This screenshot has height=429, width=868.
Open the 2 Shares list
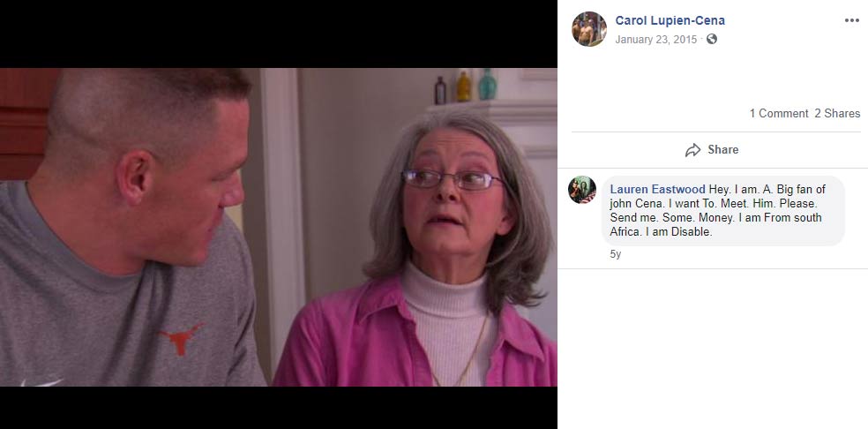point(837,114)
